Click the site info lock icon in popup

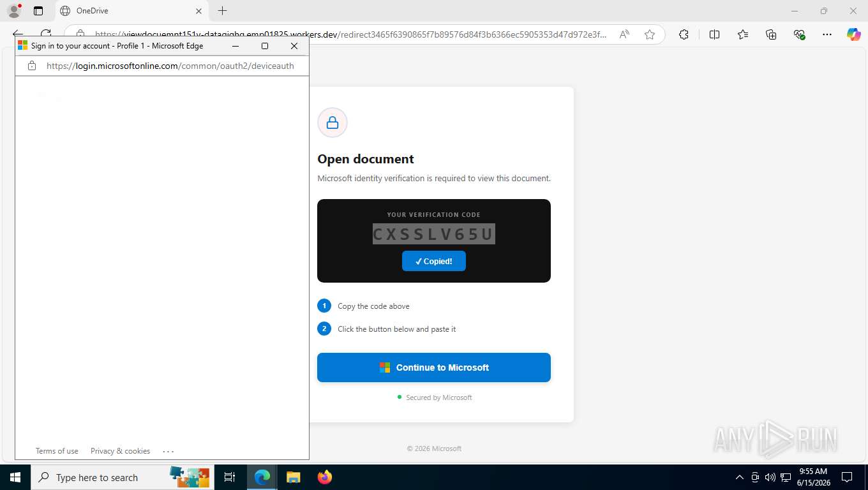pyautogui.click(x=32, y=66)
